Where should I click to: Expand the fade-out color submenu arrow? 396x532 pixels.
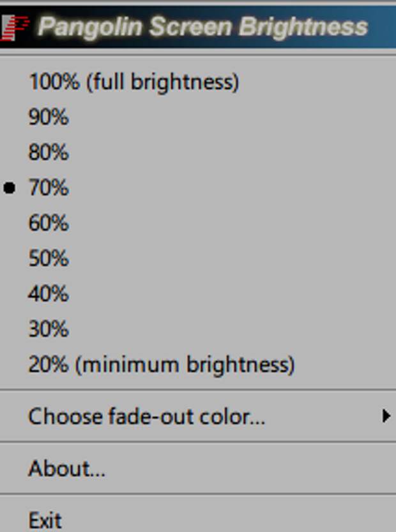pyautogui.click(x=386, y=416)
